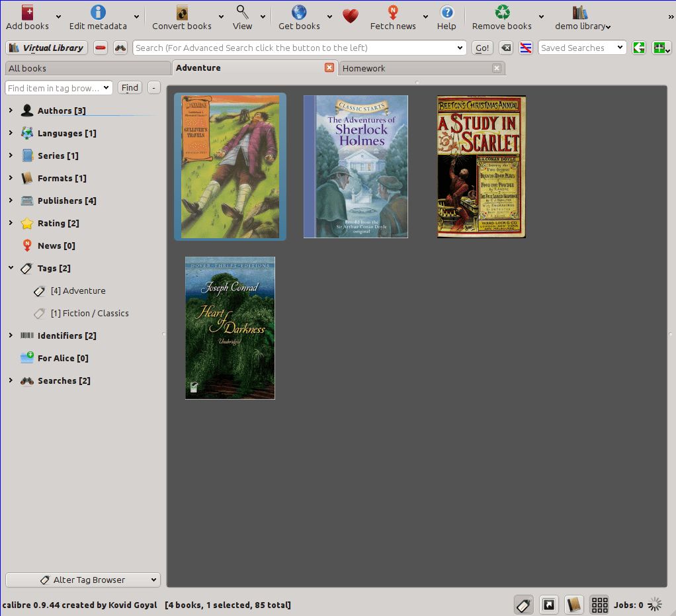Viewport: 676px width, 616px height.
Task: Click the Go! search button
Action: pyautogui.click(x=482, y=48)
